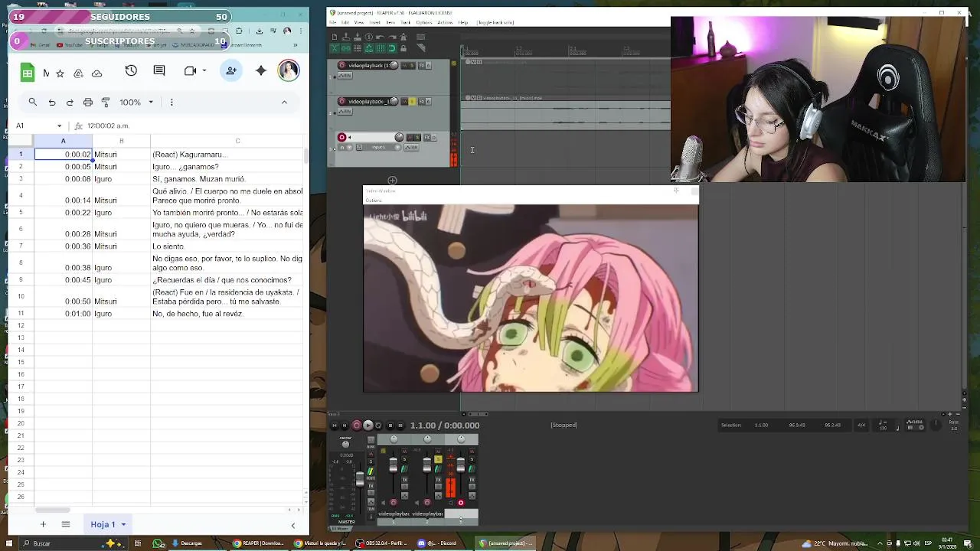This screenshot has width=980, height=551.
Task: Click the Share add-person button in Sheets
Action: click(x=231, y=70)
